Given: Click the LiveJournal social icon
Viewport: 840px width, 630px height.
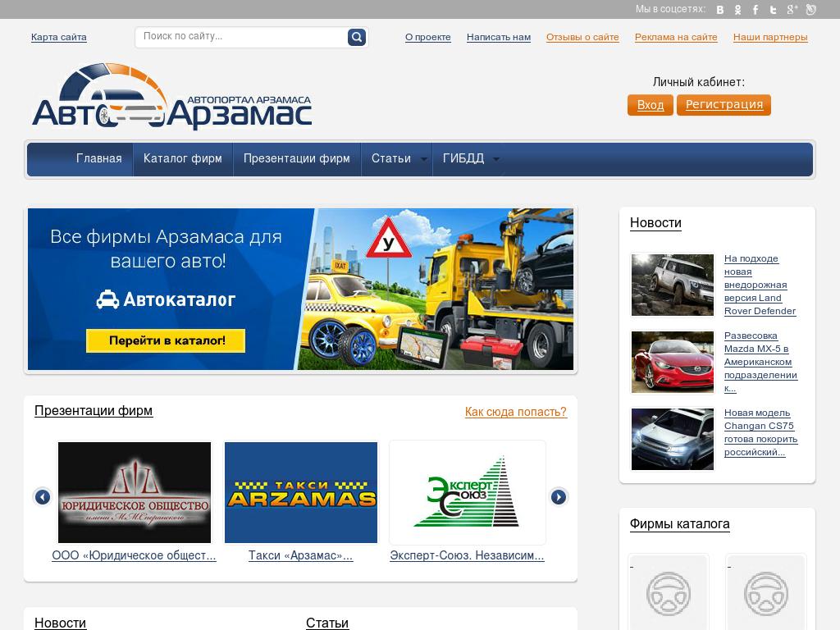Looking at the screenshot, I should click(810, 9).
